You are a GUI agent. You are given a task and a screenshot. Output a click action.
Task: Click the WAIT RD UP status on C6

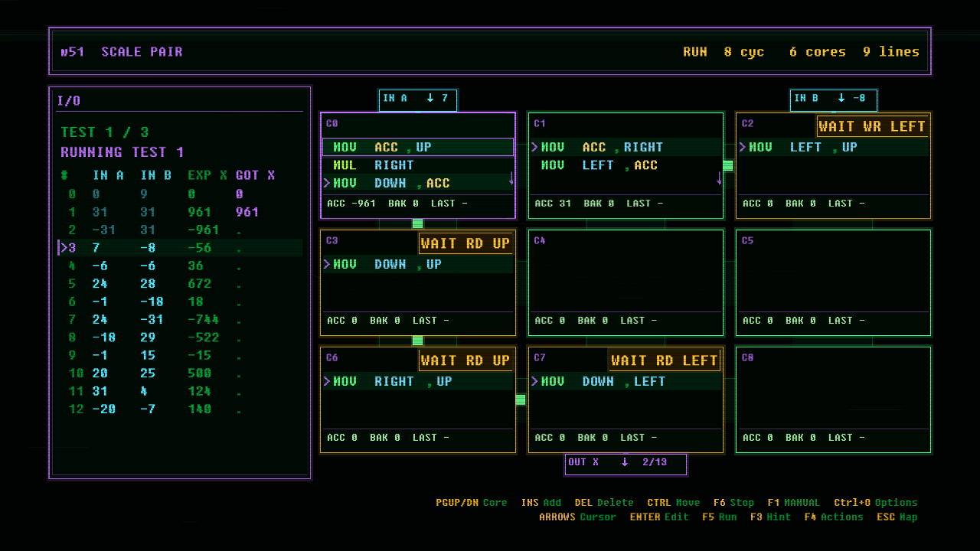click(465, 360)
